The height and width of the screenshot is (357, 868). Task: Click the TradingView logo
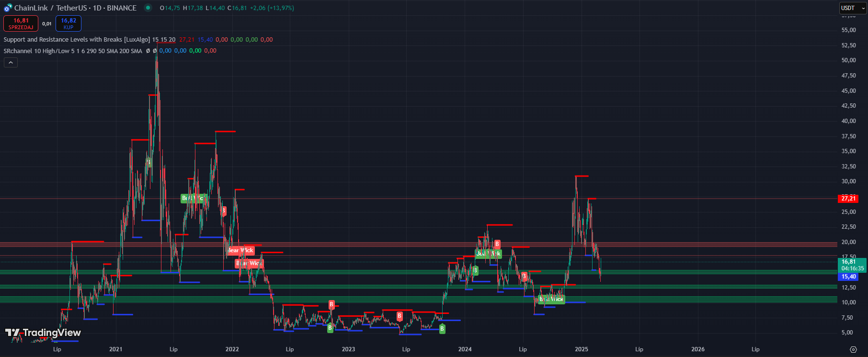[43, 333]
